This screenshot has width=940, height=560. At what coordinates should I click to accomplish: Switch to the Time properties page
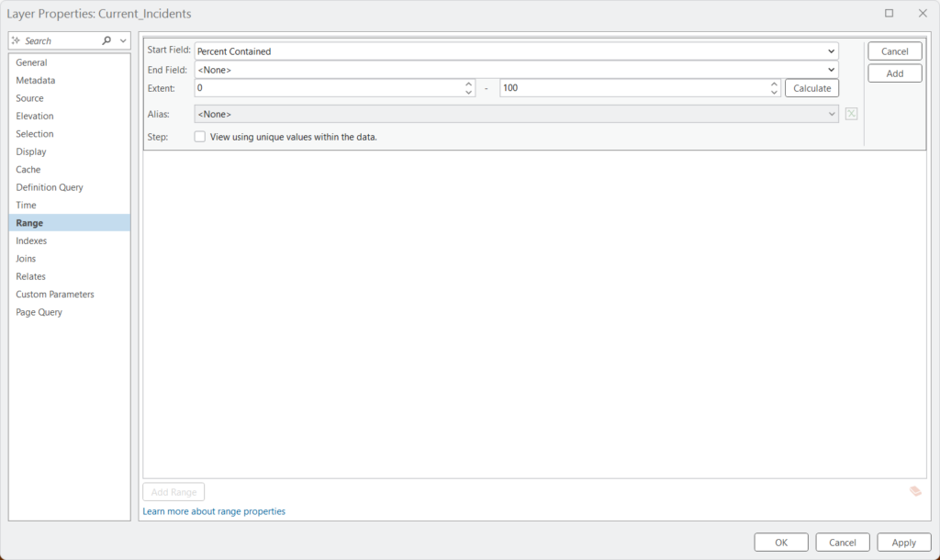(x=27, y=205)
